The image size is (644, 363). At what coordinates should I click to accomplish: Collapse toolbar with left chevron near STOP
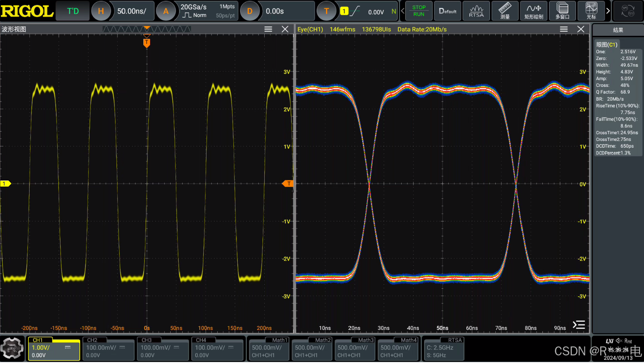pos(403,11)
